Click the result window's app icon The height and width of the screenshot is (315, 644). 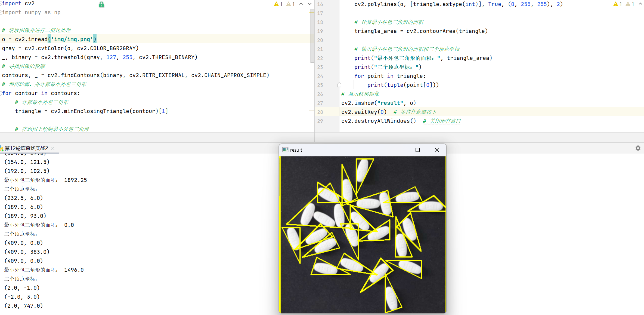coord(285,150)
